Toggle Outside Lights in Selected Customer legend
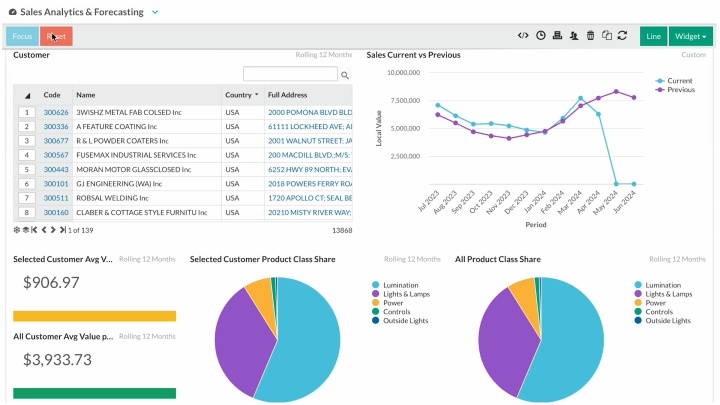This screenshot has height=405, width=720. pyautogui.click(x=400, y=321)
